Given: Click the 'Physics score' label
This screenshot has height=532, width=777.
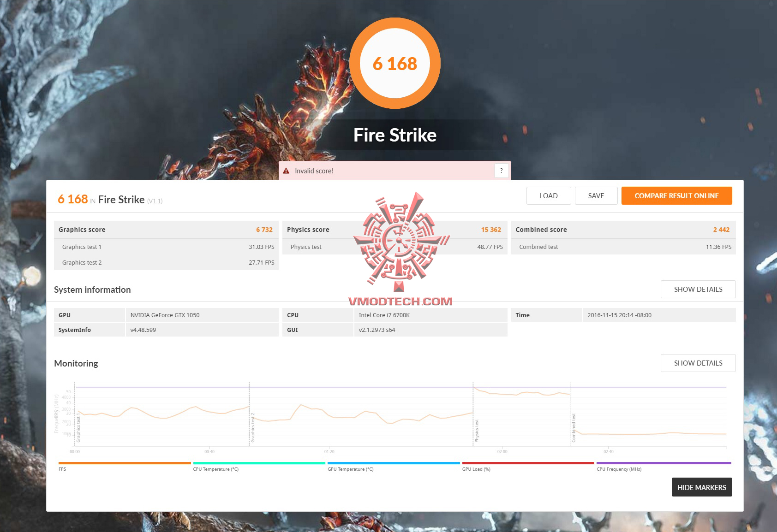Looking at the screenshot, I should coord(308,230).
